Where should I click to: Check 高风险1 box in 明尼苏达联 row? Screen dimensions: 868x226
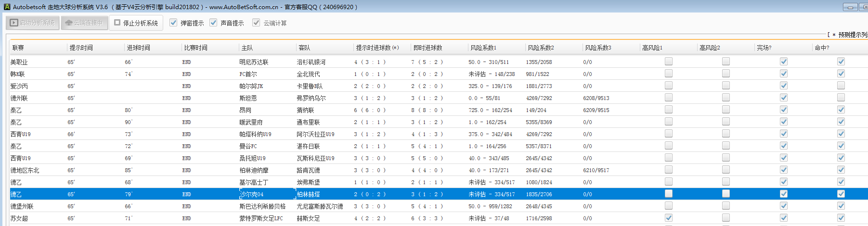pyautogui.click(x=669, y=62)
